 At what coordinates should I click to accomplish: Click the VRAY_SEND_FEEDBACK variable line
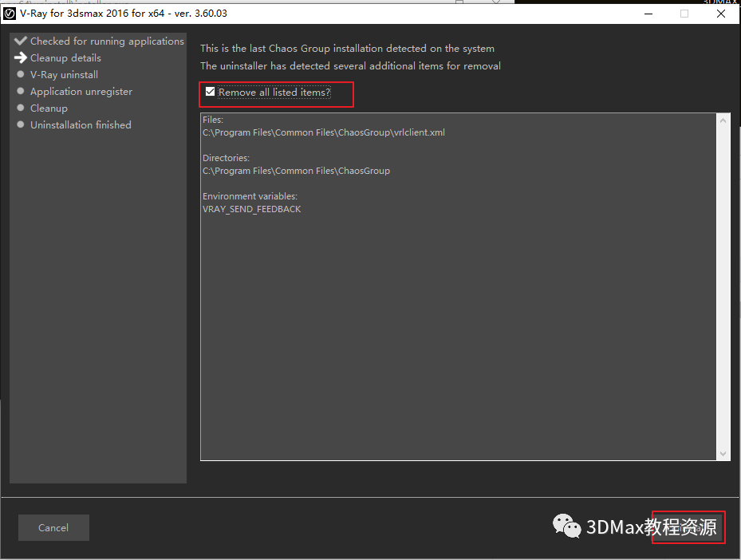[x=251, y=209]
